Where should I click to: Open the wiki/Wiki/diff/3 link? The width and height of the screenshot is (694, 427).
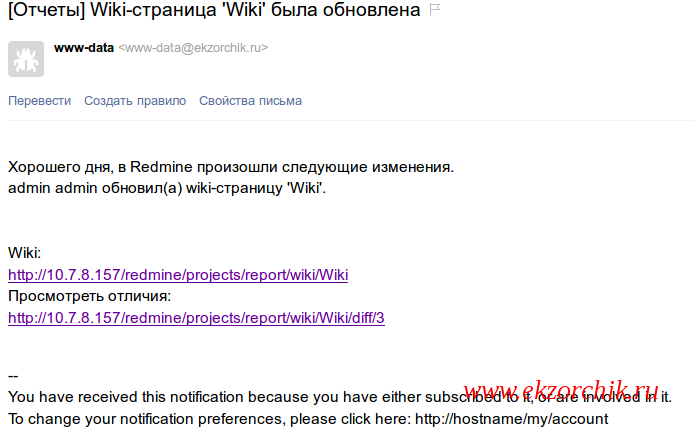196,318
